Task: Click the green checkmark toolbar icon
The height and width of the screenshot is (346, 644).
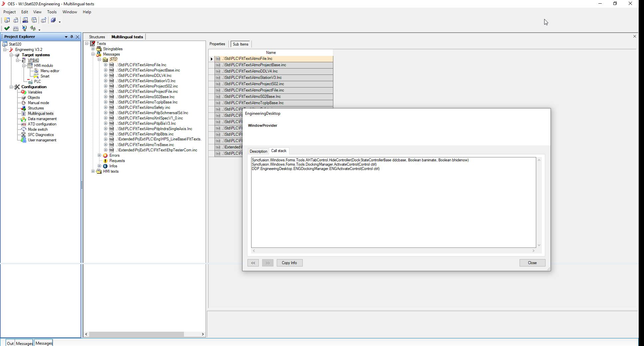Action: tap(7, 29)
